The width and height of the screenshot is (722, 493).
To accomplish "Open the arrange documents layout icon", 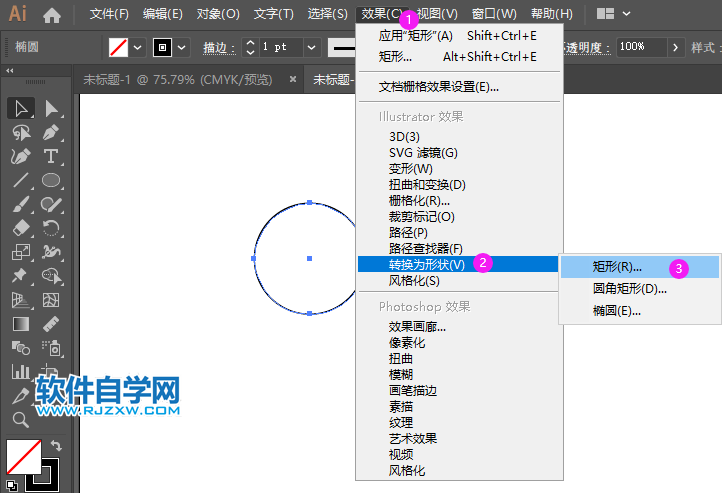I will pyautogui.click(x=605, y=14).
